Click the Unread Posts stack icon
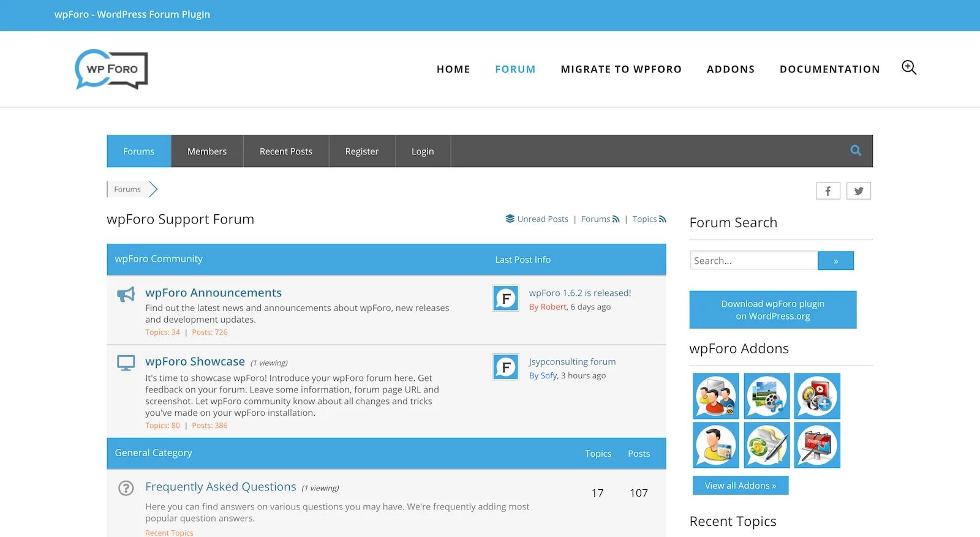The height and width of the screenshot is (537, 980). click(x=510, y=219)
